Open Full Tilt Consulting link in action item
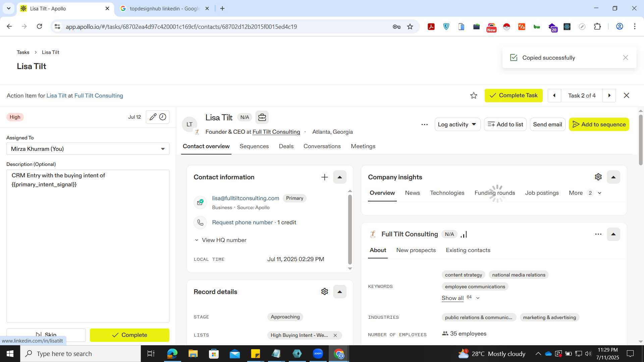 [99, 96]
